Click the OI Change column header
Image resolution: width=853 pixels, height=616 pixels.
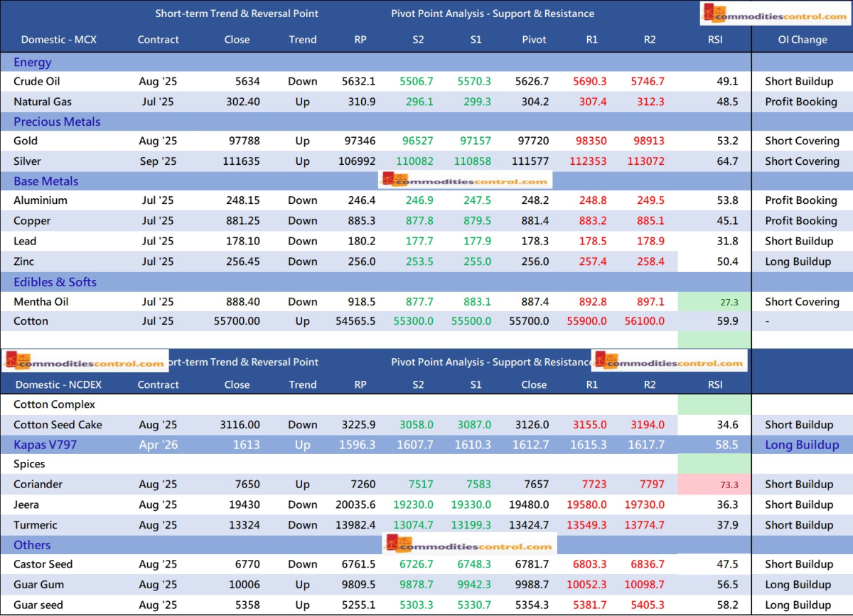[x=802, y=40]
